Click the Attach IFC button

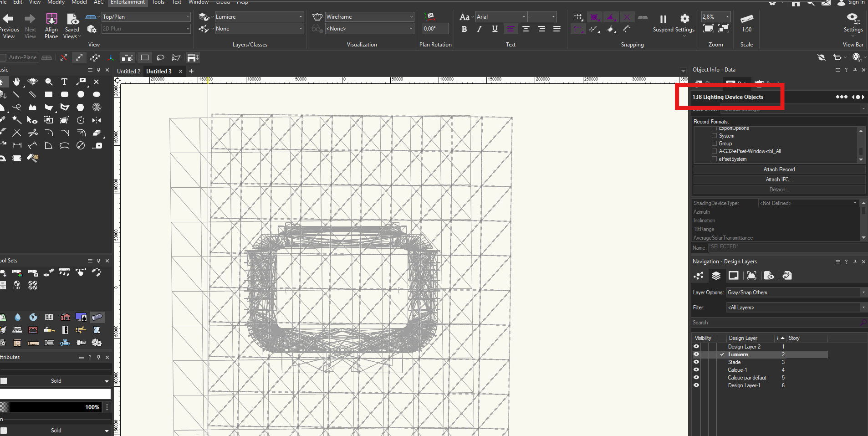(x=779, y=180)
